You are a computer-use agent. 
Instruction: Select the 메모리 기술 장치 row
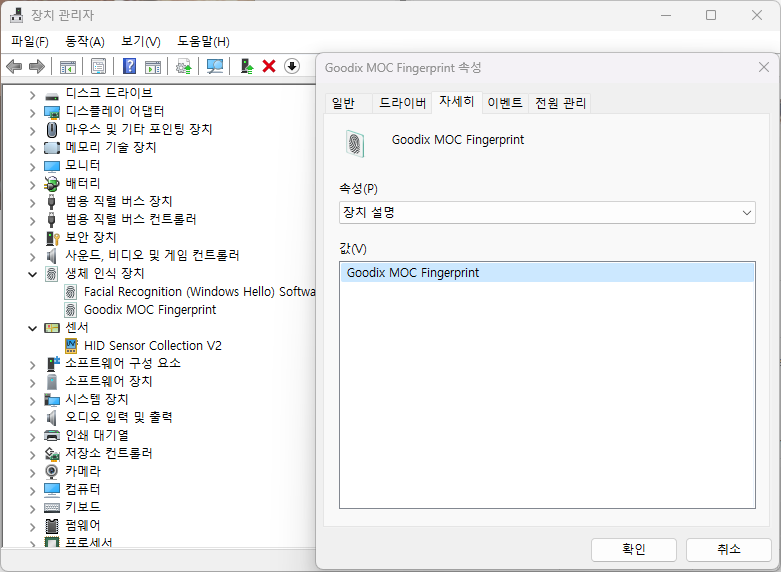click(x=111, y=147)
